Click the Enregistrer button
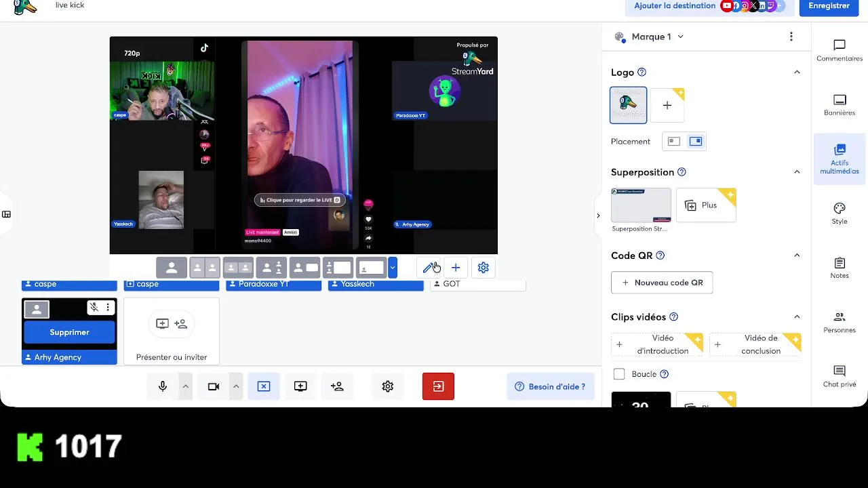Image resolution: width=868 pixels, height=488 pixels. [829, 6]
